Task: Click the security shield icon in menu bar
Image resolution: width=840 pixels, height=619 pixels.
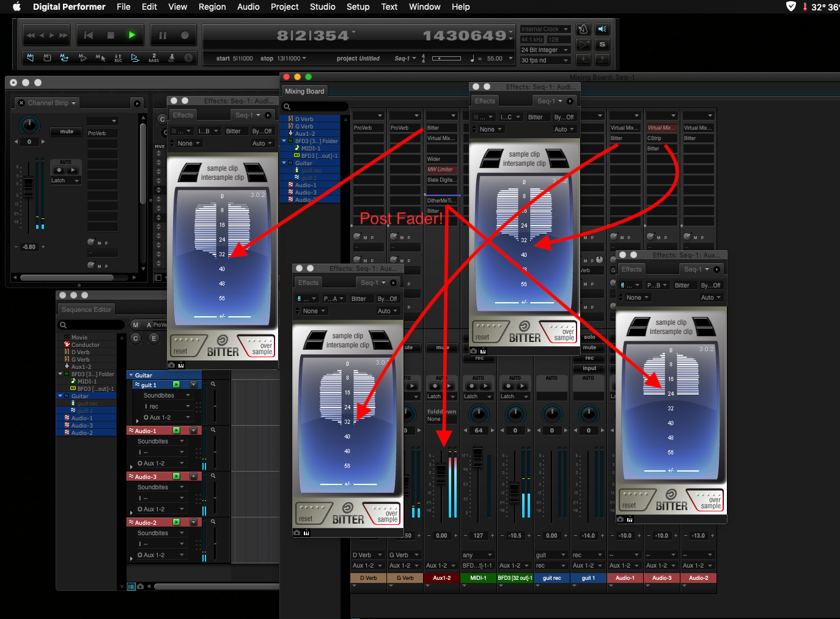Action: (790, 7)
